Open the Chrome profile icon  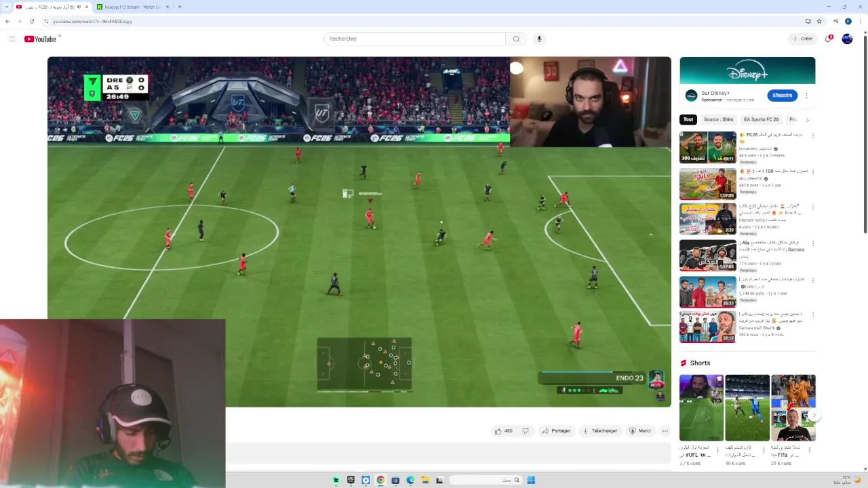(848, 21)
